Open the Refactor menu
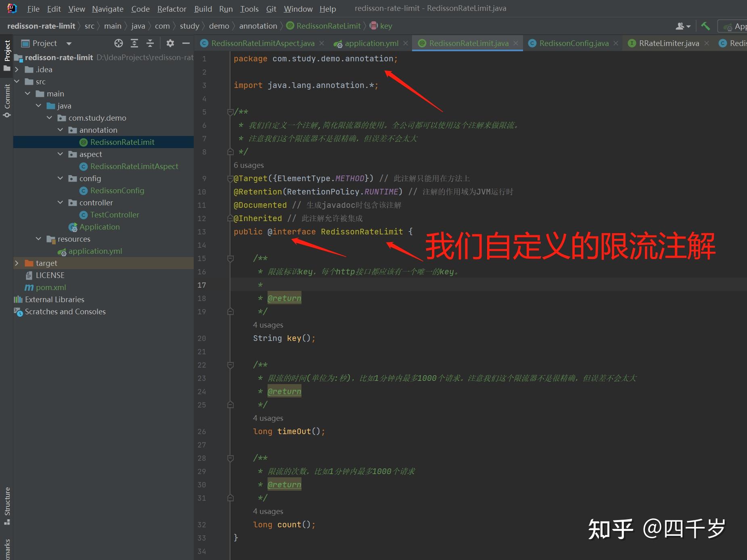The width and height of the screenshot is (747, 560). pos(172,8)
